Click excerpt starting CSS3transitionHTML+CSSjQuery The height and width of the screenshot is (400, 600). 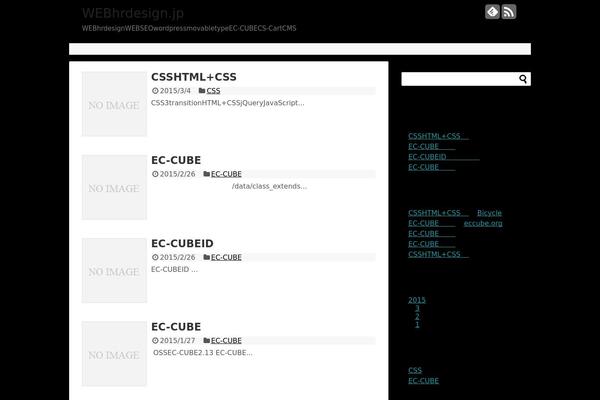point(228,103)
